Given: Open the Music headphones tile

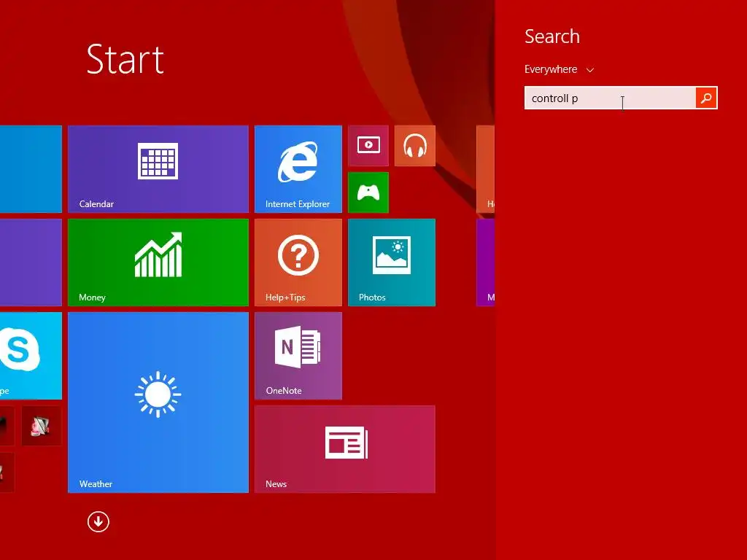Looking at the screenshot, I should [x=415, y=146].
